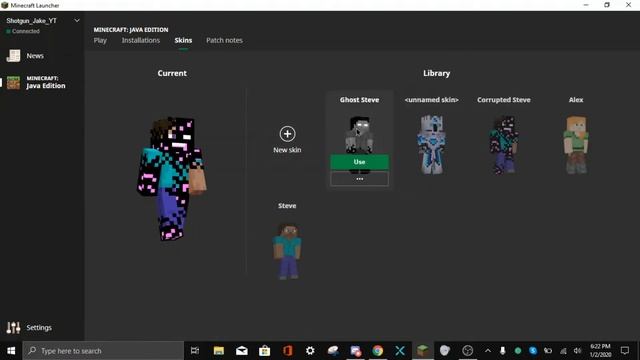
Task: Click the "Steve" skin name
Action: [x=287, y=206]
